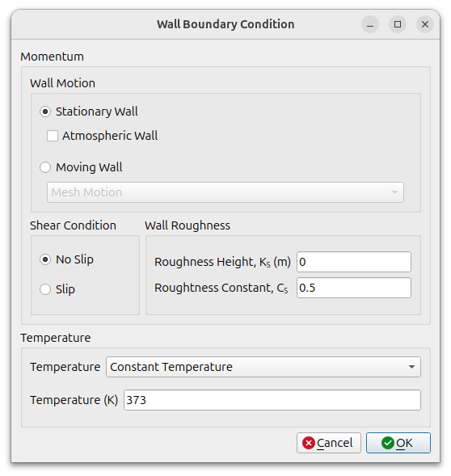Cancel the boundary condition changes

click(x=329, y=443)
